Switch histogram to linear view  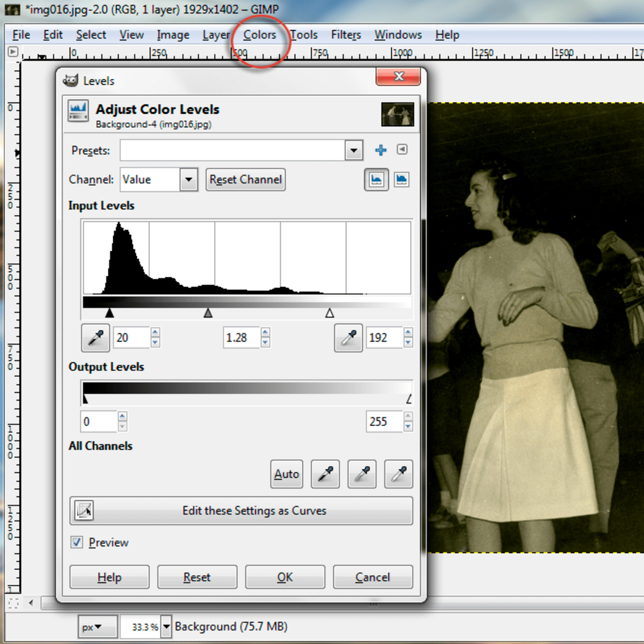[376, 179]
